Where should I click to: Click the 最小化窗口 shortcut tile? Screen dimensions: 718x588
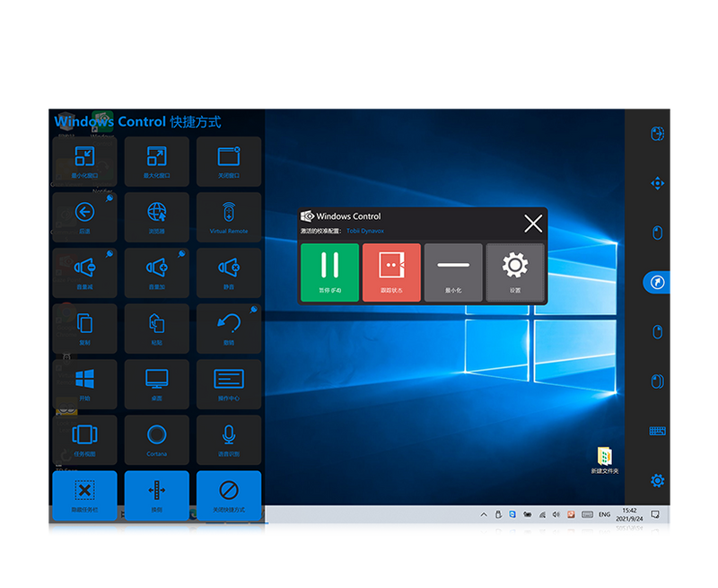pos(84,162)
